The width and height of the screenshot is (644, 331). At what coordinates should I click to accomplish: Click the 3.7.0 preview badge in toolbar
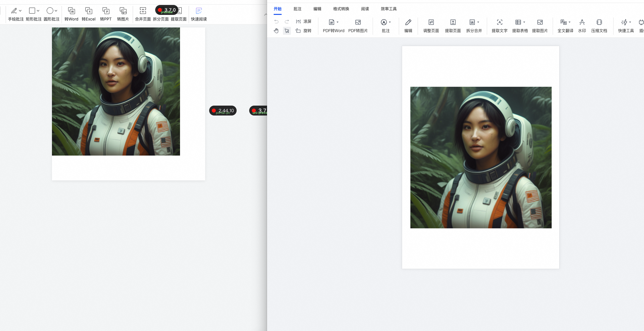pyautogui.click(x=167, y=10)
